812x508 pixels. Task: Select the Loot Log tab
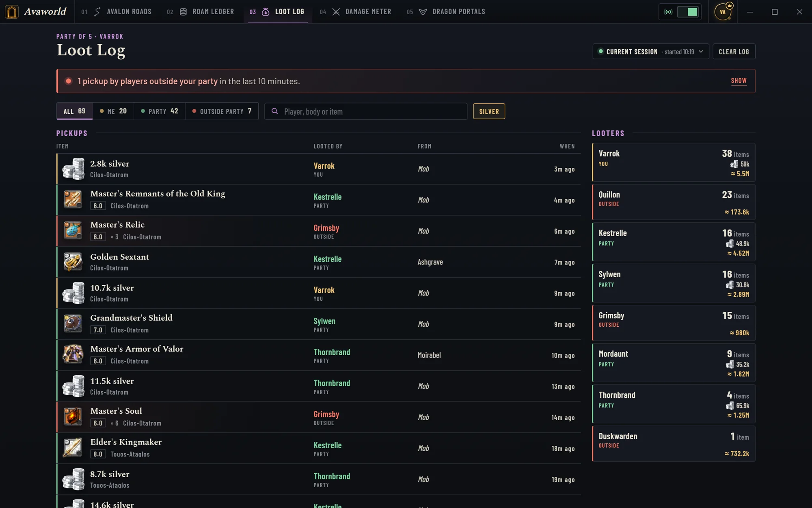[x=278, y=12]
